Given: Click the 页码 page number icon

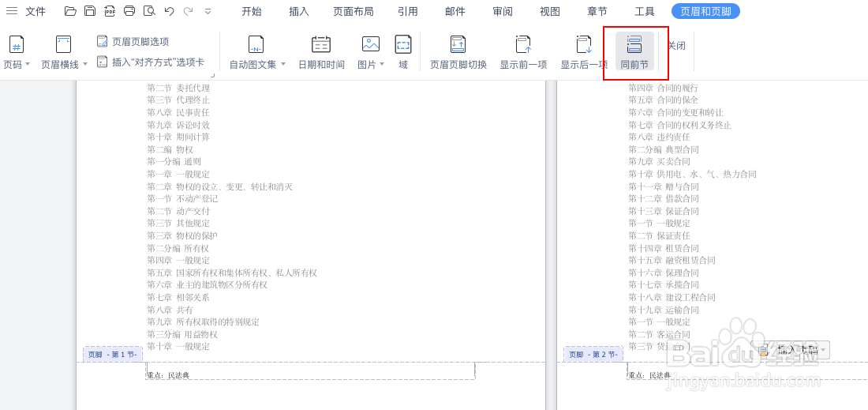Looking at the screenshot, I should click(x=17, y=44).
